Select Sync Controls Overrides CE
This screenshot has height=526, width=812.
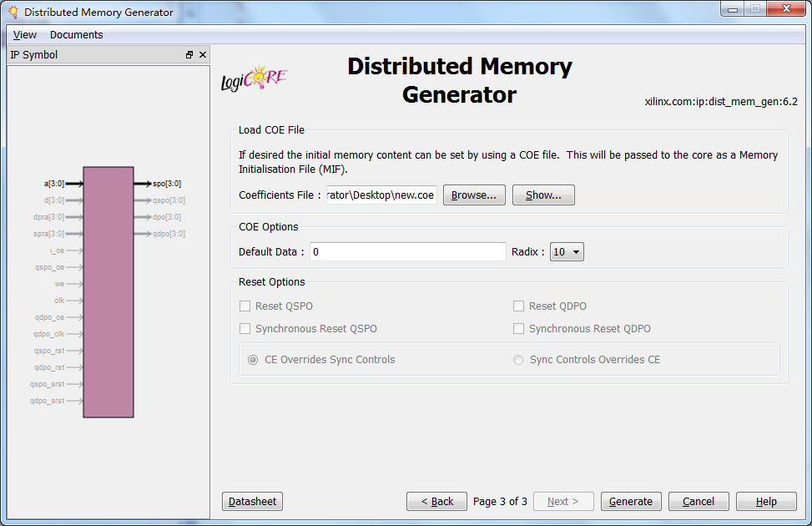pyautogui.click(x=518, y=360)
